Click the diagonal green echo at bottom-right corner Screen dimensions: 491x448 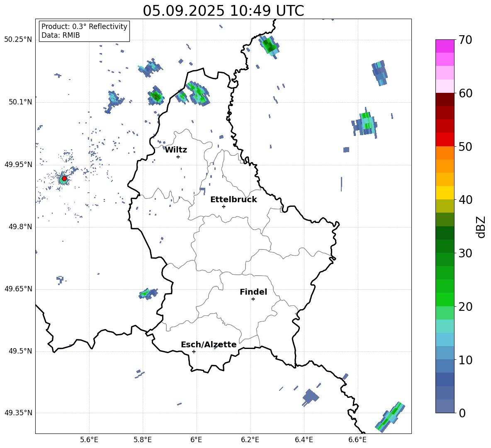[390, 416]
